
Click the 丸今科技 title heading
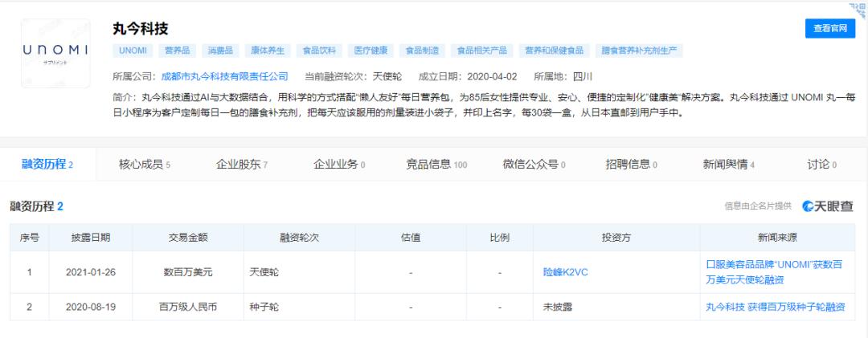[x=141, y=28]
